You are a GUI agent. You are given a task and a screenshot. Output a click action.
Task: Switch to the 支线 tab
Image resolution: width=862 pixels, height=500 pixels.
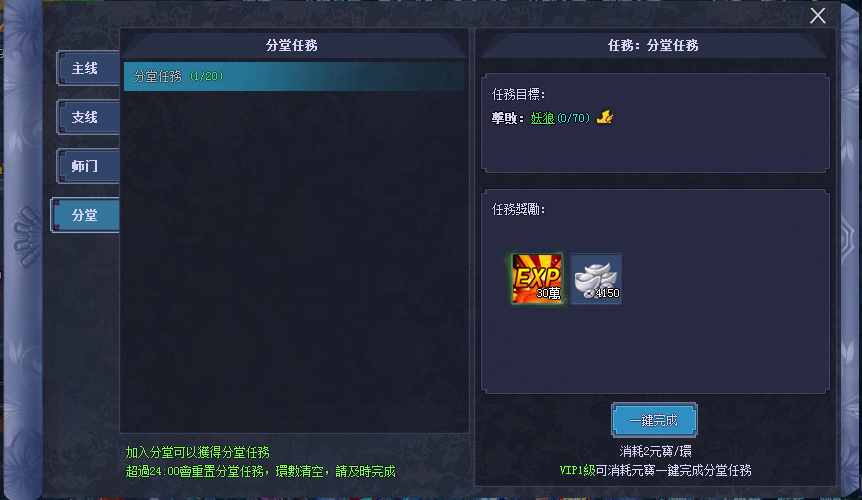pyautogui.click(x=88, y=117)
